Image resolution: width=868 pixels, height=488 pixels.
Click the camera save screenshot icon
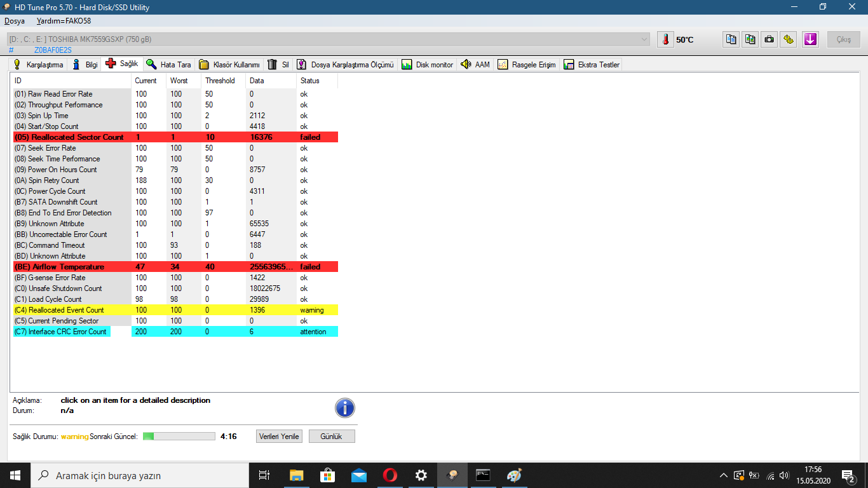click(770, 39)
